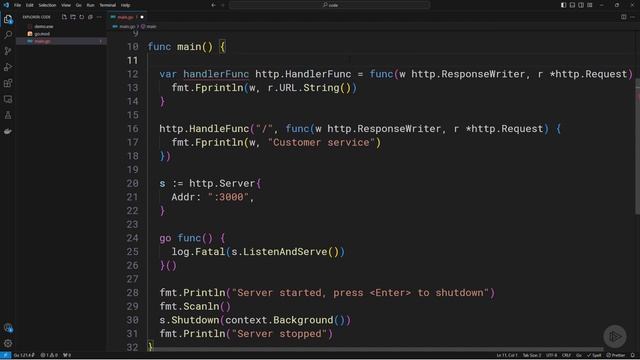640x360 pixels.
Task: Click the Ln 11, Col 1 status item
Action: pyautogui.click(x=507, y=355)
